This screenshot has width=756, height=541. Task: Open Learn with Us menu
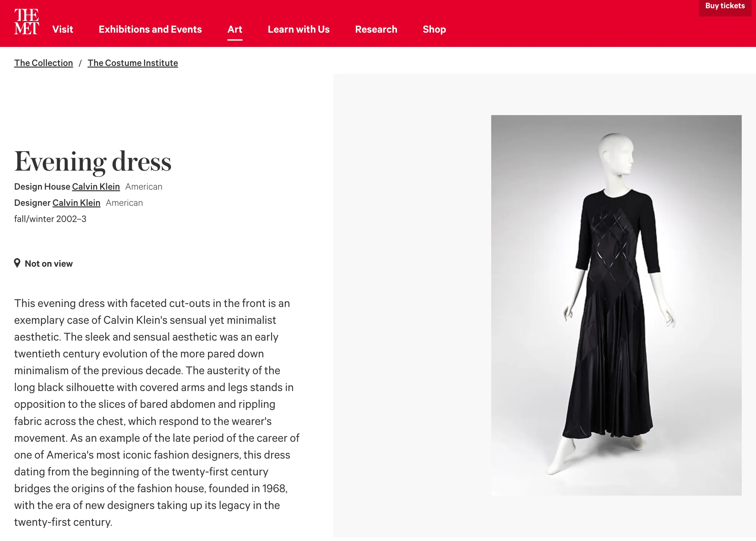coord(299,29)
